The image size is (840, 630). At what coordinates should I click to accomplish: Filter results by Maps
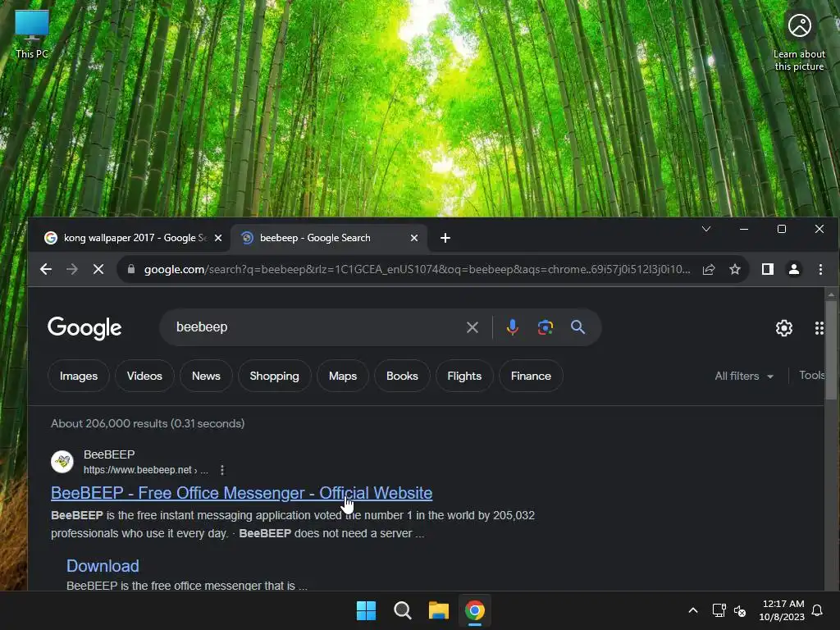(343, 376)
